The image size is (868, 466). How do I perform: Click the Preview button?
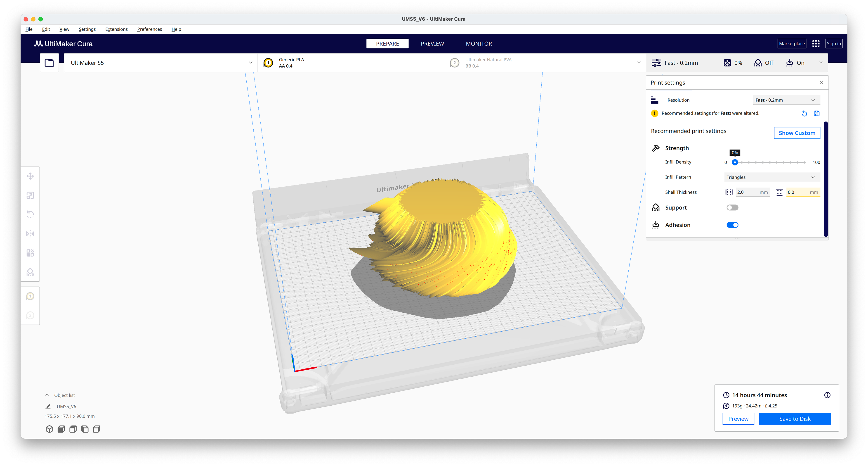(738, 419)
